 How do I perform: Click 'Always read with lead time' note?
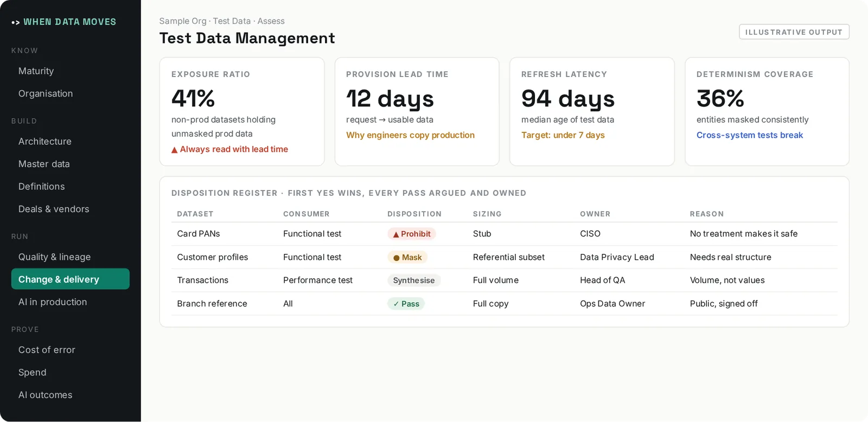pos(234,149)
